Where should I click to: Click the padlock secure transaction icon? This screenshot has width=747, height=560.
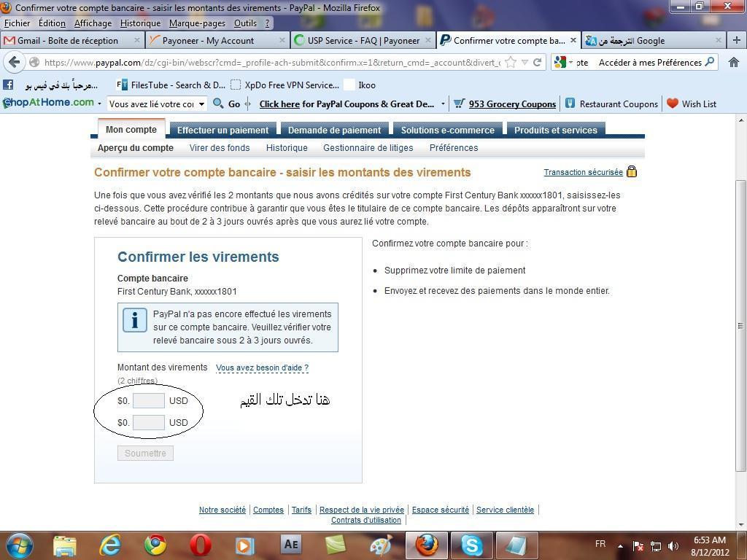pyautogui.click(x=632, y=171)
